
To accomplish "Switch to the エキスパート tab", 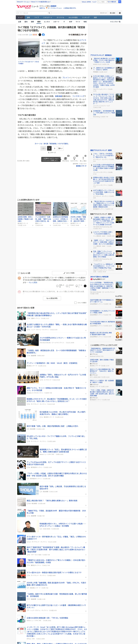I will pyautogui.click(x=48, y=17).
